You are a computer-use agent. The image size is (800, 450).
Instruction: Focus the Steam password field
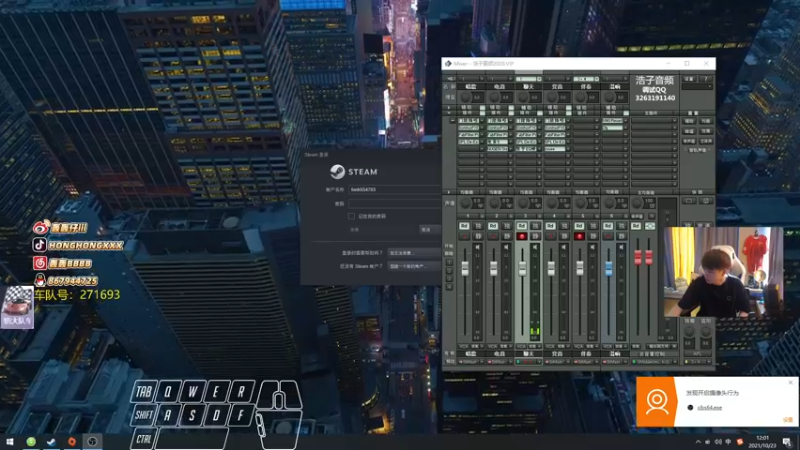click(x=394, y=204)
